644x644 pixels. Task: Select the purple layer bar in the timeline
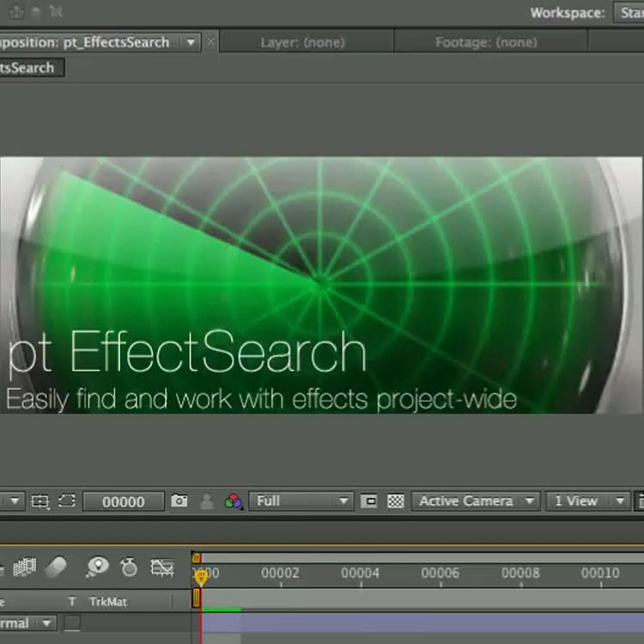[x=422, y=623]
